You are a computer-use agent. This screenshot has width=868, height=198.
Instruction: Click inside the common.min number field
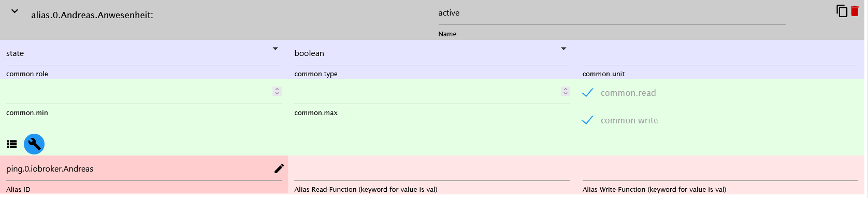[x=139, y=92]
